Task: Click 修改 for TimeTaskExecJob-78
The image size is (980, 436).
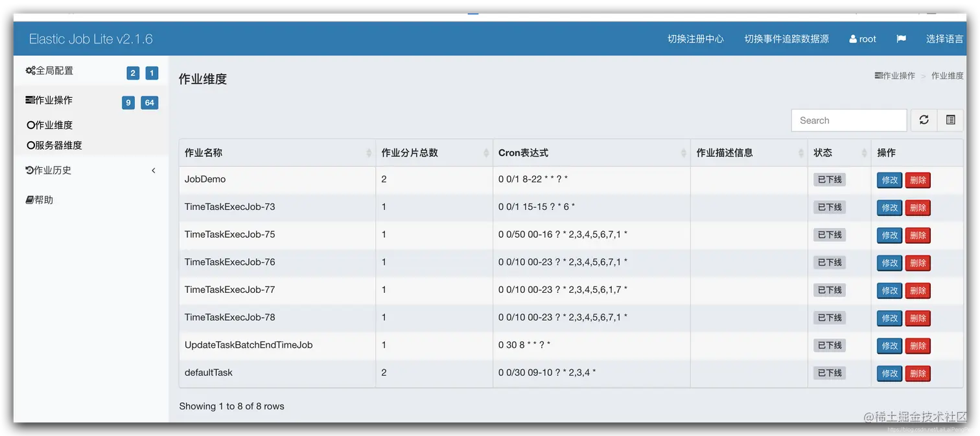Action: coord(889,318)
